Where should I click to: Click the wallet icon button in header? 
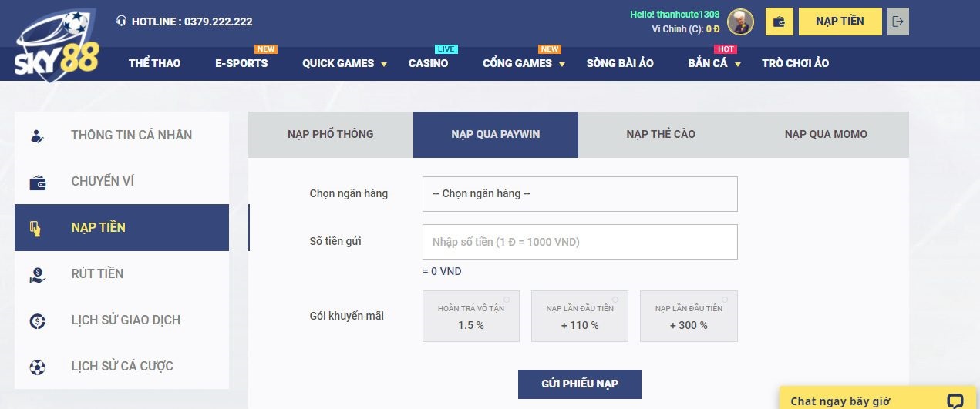[x=779, y=22]
